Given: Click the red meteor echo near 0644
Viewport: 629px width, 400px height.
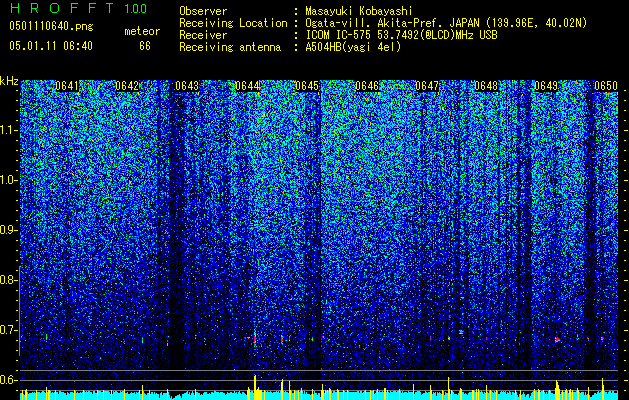Looking at the screenshot, I should pyautogui.click(x=254, y=339).
